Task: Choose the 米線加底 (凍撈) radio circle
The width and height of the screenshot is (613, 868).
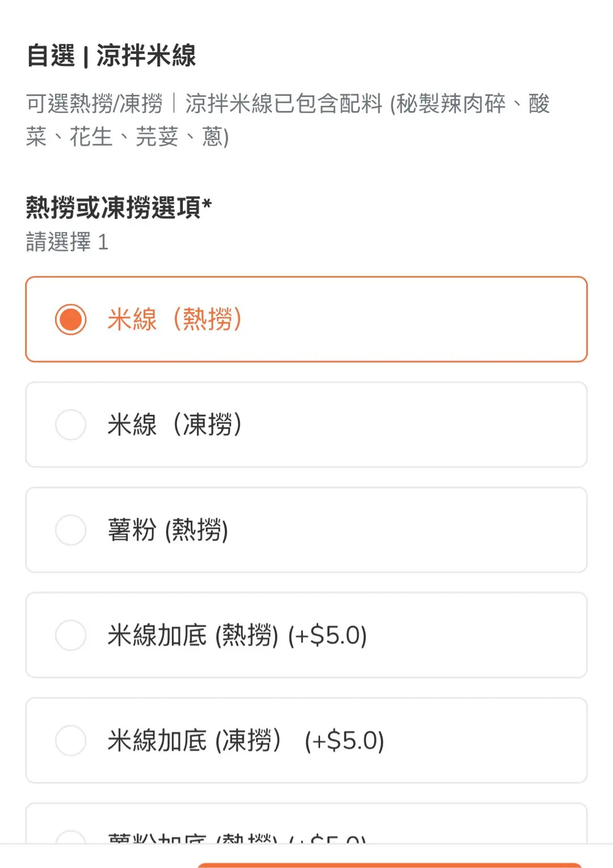Action: tap(71, 740)
